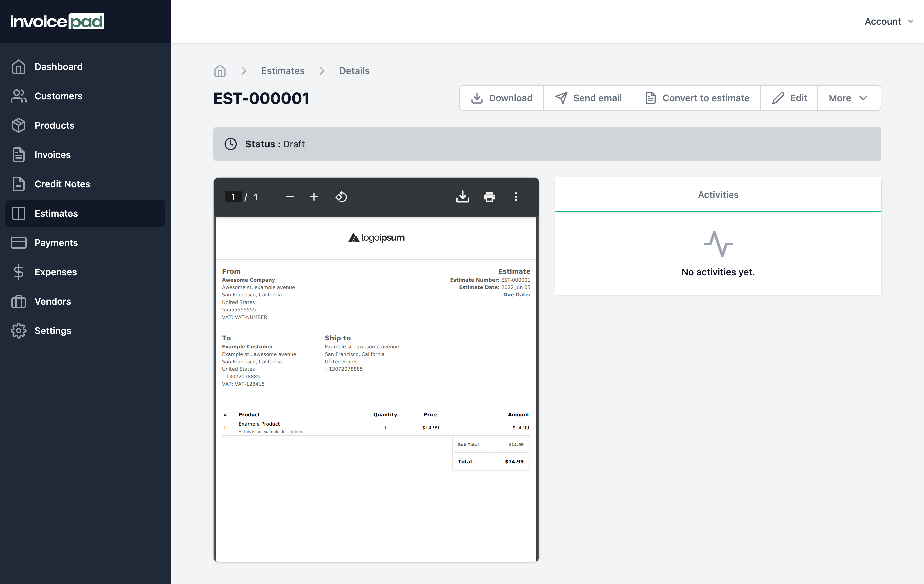924x584 pixels.
Task: Click the Payments card icon
Action: pyautogui.click(x=18, y=243)
